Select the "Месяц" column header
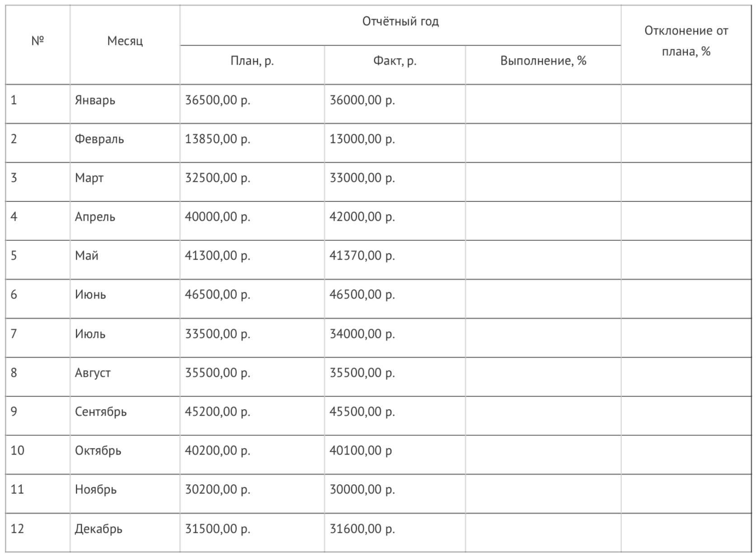Viewport: 756px width, 554px height. click(x=125, y=41)
